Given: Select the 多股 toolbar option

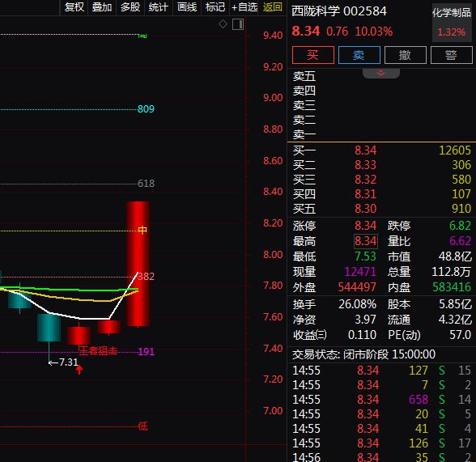Looking at the screenshot, I should (130, 7).
